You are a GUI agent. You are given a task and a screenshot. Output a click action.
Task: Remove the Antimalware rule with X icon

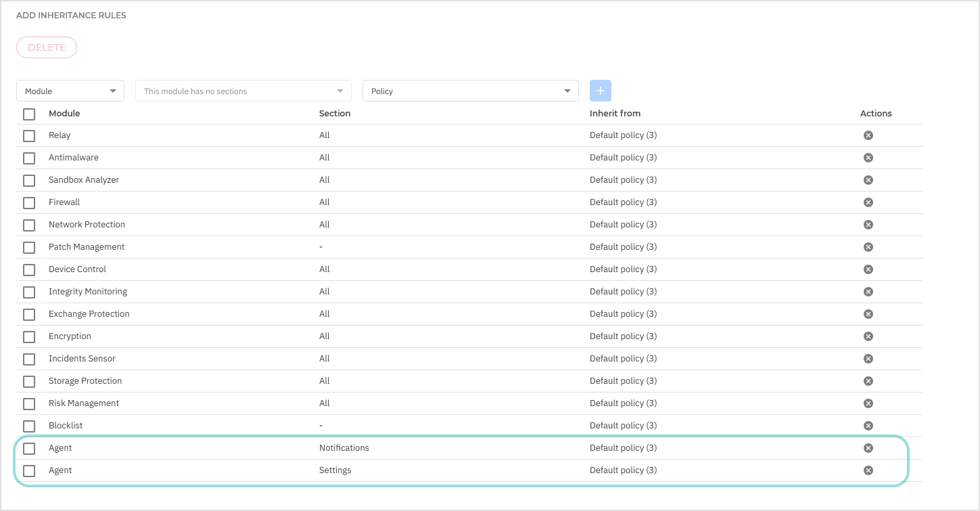click(868, 158)
